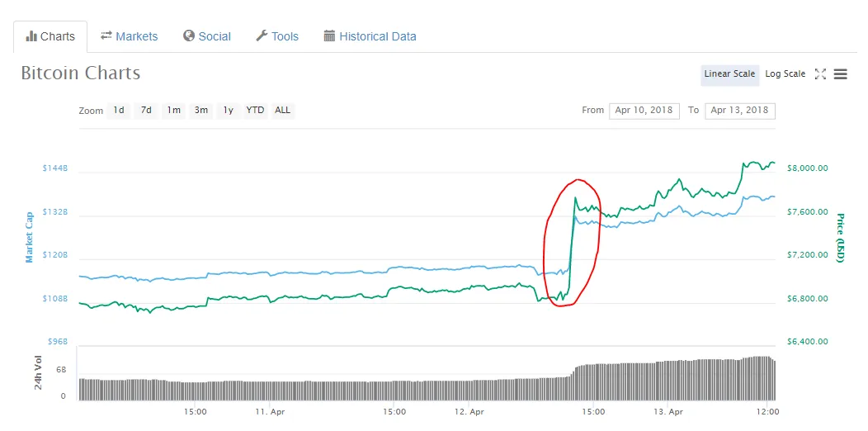Image resolution: width=868 pixels, height=431 pixels.
Task: Click the 12. Apr date axis label
Action: tap(469, 412)
